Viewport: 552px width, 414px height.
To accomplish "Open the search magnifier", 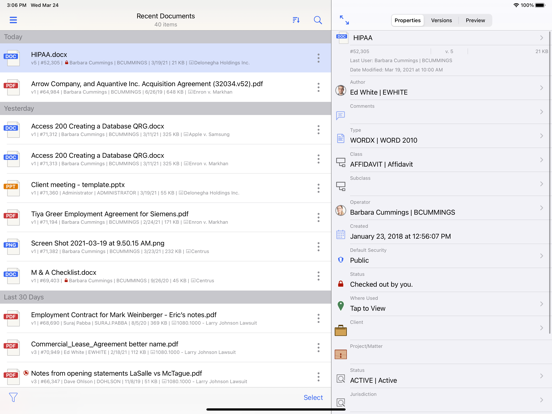I will (x=318, y=20).
